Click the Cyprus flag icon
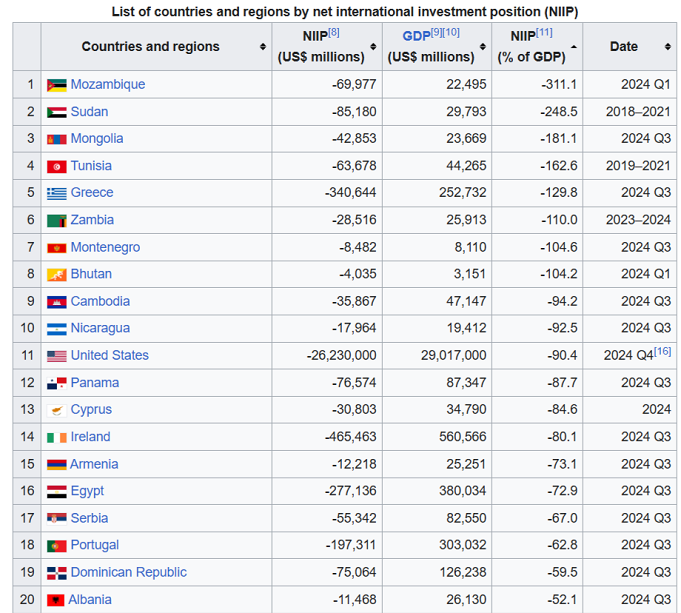Screen dimensions: 681x613 (x=56, y=411)
